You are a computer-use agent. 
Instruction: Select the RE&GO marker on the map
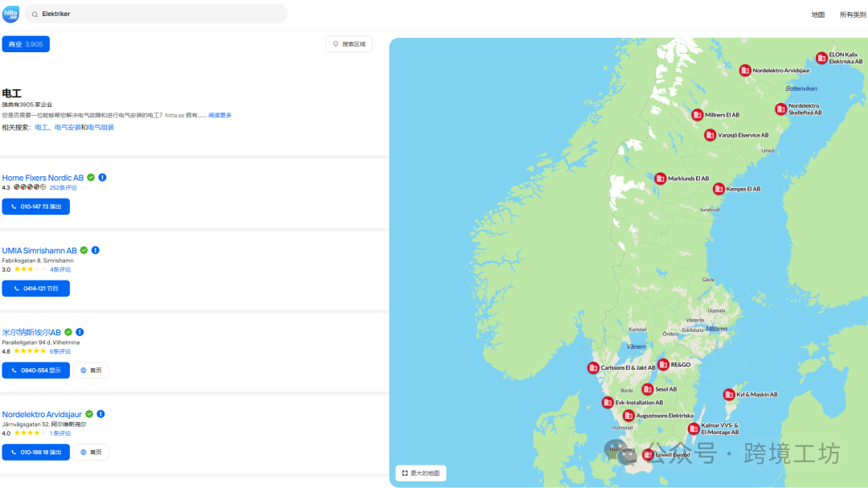pos(663,364)
